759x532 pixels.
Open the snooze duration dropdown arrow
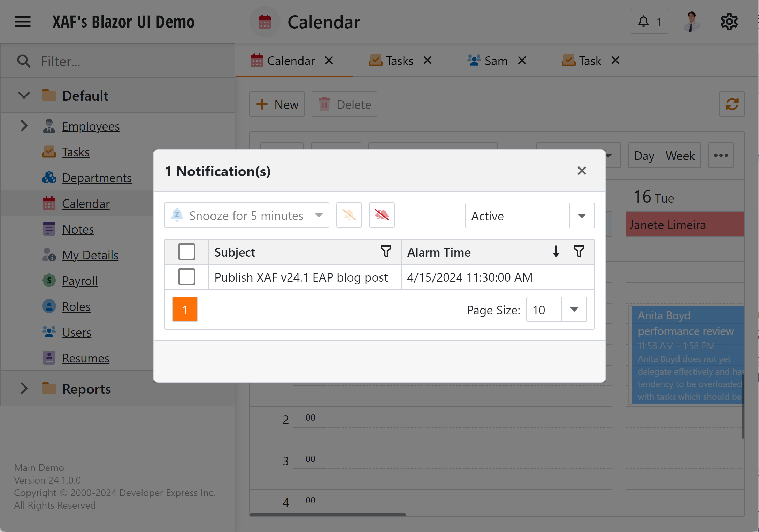pyautogui.click(x=319, y=215)
